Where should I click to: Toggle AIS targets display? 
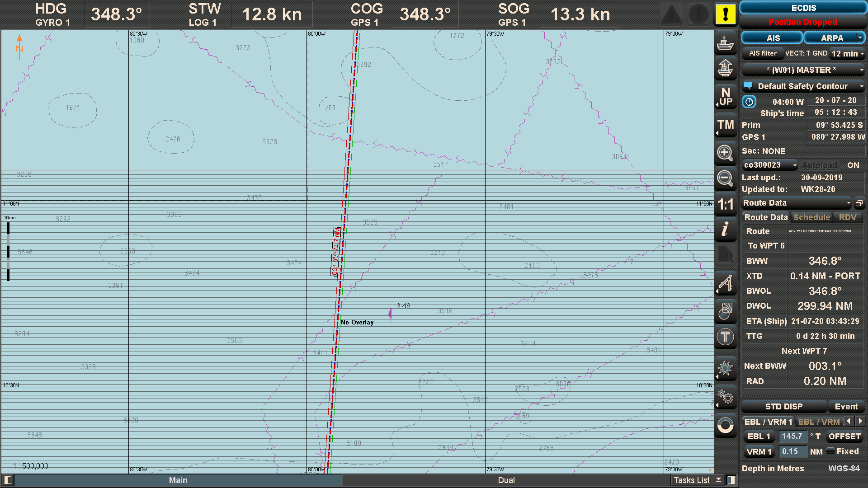click(x=772, y=38)
